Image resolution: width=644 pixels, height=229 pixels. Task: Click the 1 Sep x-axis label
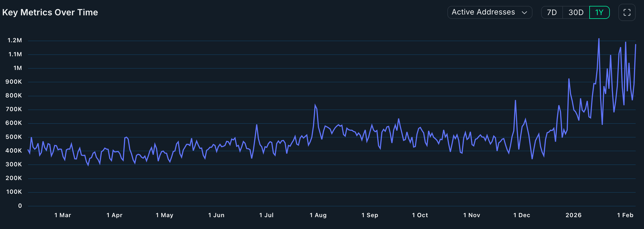(370, 215)
